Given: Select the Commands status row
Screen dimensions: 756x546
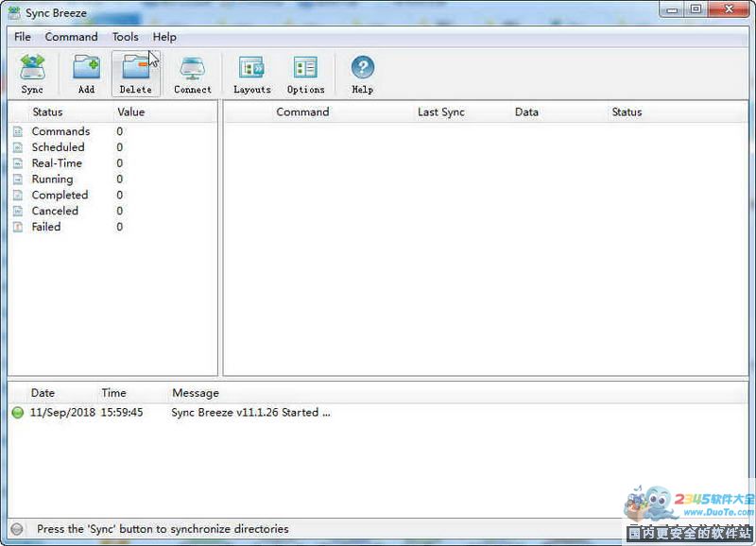Looking at the screenshot, I should [112, 131].
